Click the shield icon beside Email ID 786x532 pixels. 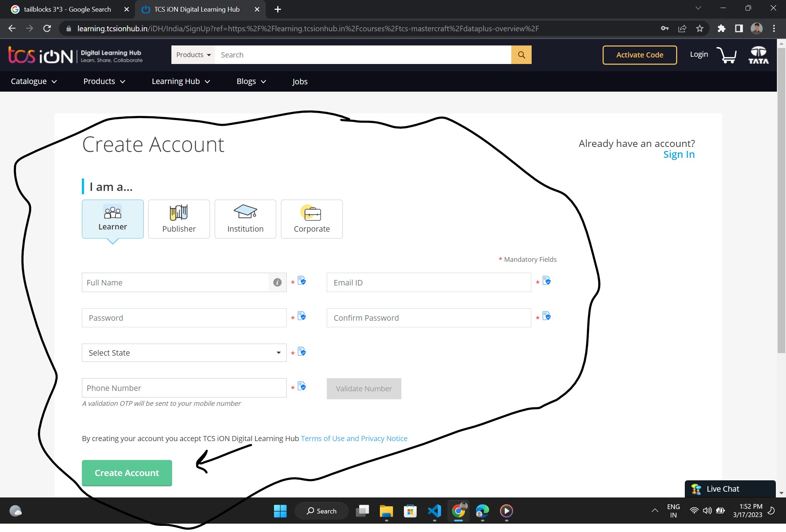546,281
